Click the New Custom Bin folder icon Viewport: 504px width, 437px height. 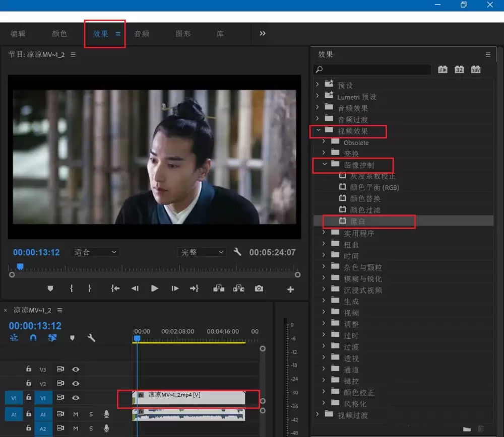pyautogui.click(x=467, y=428)
